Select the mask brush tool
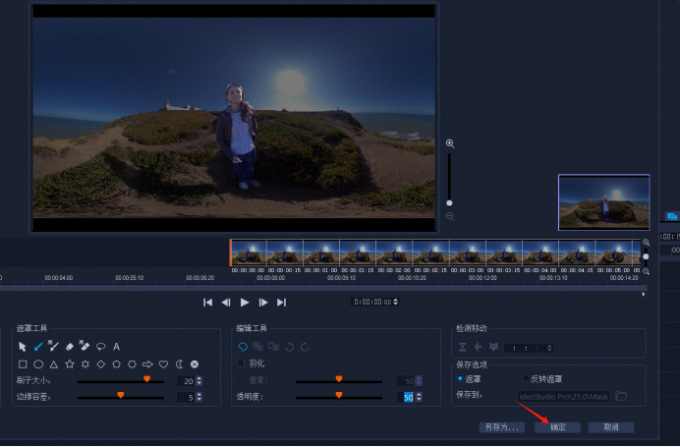Image resolution: width=680 pixels, height=447 pixels. pos(38,346)
